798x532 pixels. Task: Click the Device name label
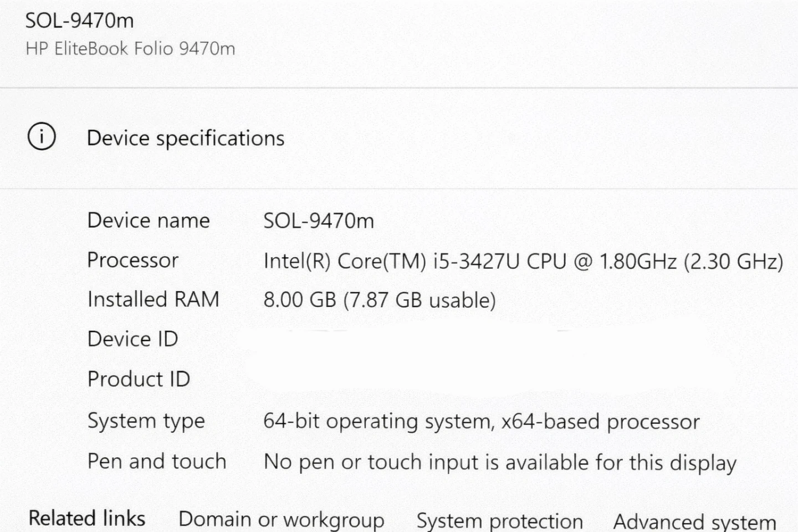pyautogui.click(x=149, y=221)
